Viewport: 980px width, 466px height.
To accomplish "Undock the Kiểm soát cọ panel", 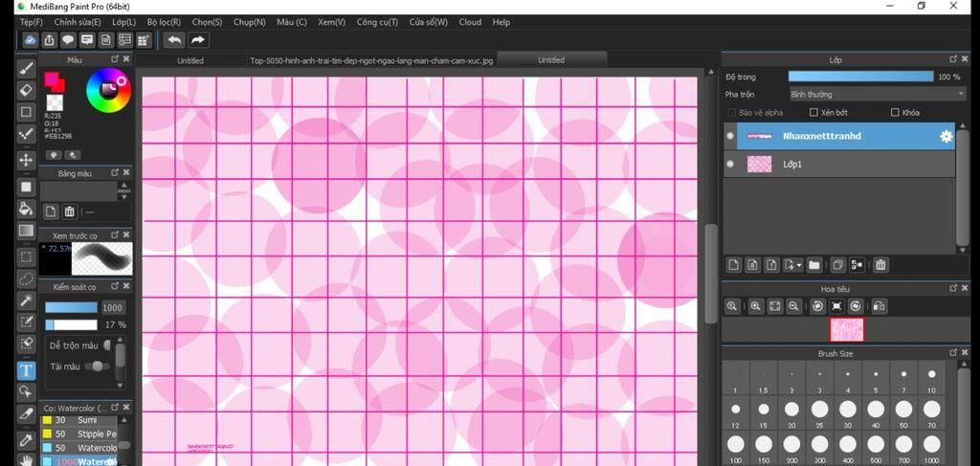I will [x=115, y=286].
